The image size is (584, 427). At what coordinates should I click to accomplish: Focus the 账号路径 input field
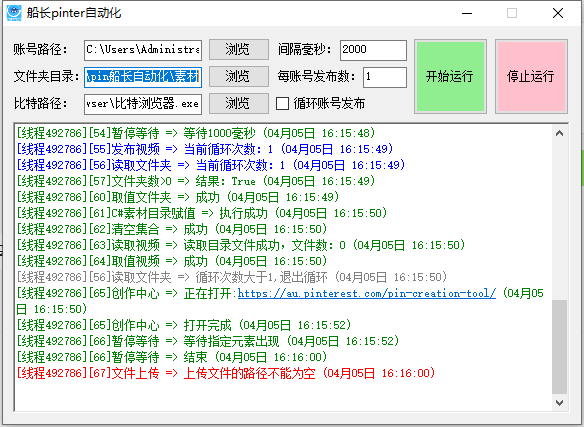click(143, 50)
